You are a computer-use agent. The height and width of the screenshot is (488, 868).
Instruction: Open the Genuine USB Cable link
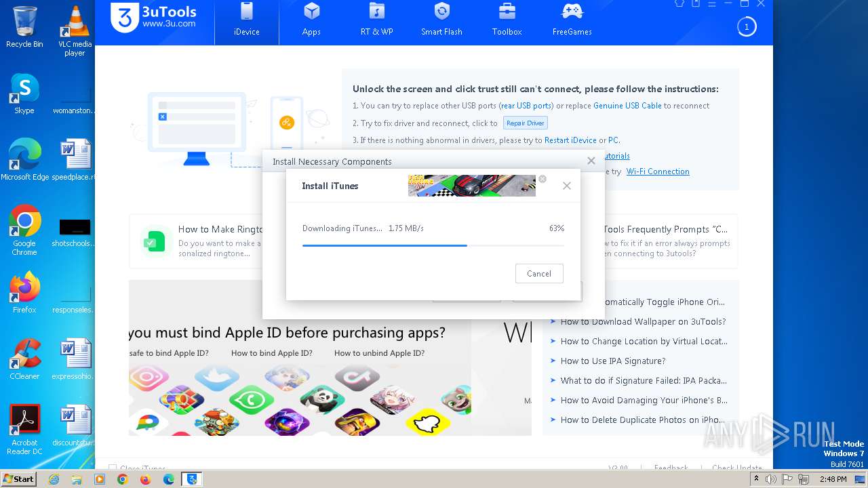pos(627,106)
